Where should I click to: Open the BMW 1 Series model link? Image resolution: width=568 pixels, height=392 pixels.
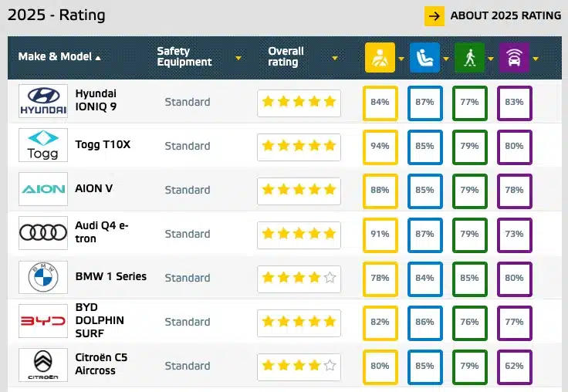pyautogui.click(x=111, y=276)
